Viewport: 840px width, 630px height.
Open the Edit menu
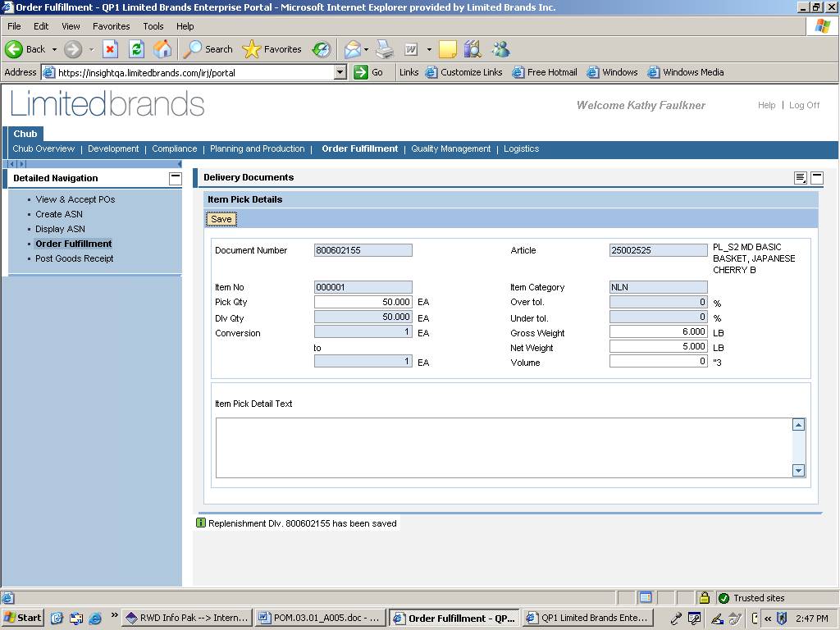41,26
